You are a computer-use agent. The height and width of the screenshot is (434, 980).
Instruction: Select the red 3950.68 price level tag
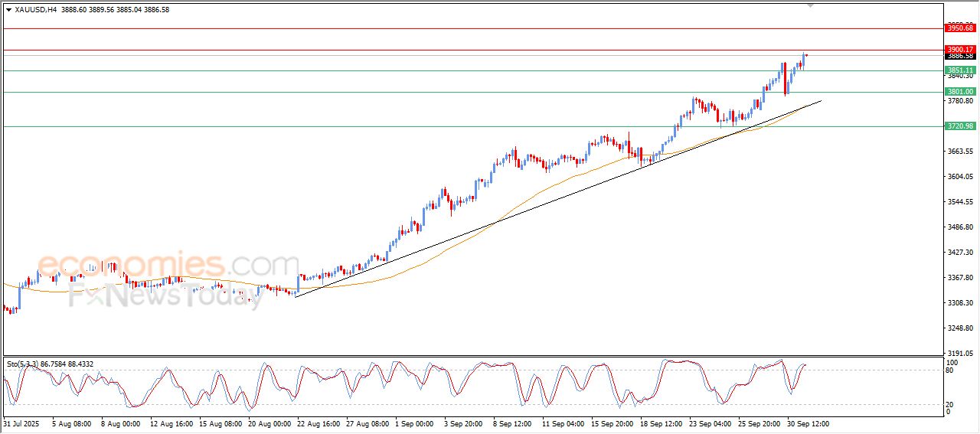960,28
